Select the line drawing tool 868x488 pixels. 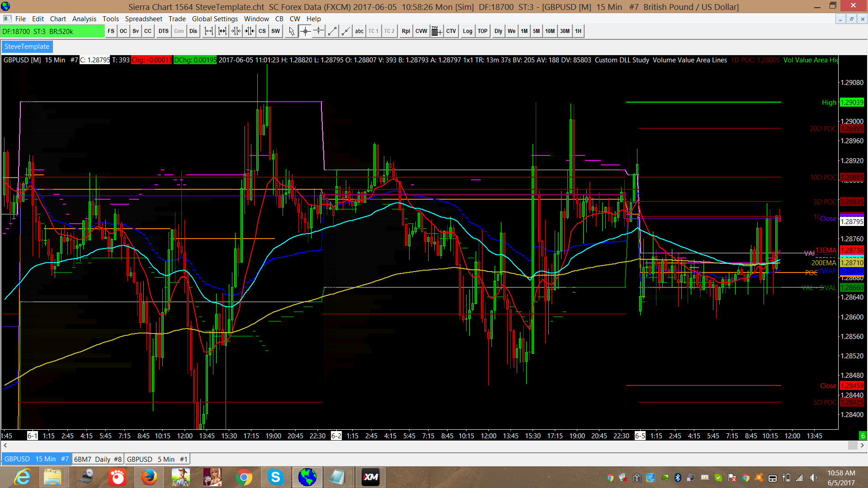click(332, 31)
